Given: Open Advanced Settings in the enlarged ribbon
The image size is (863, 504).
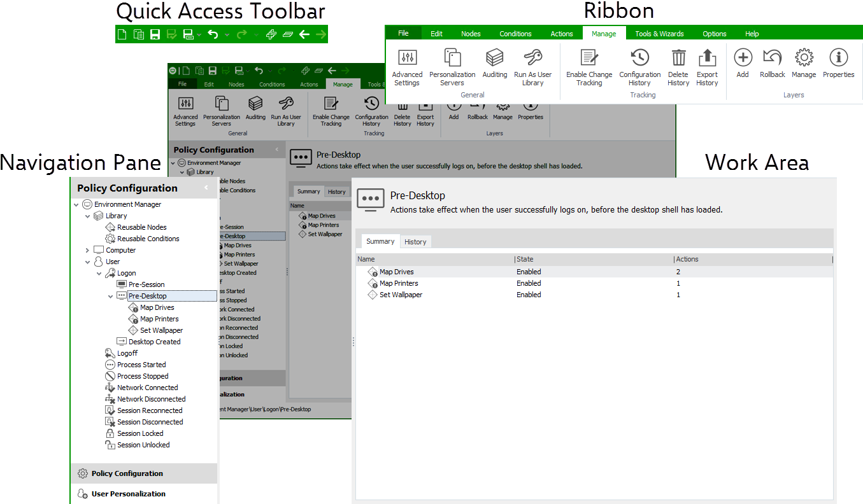Looking at the screenshot, I should (x=407, y=67).
